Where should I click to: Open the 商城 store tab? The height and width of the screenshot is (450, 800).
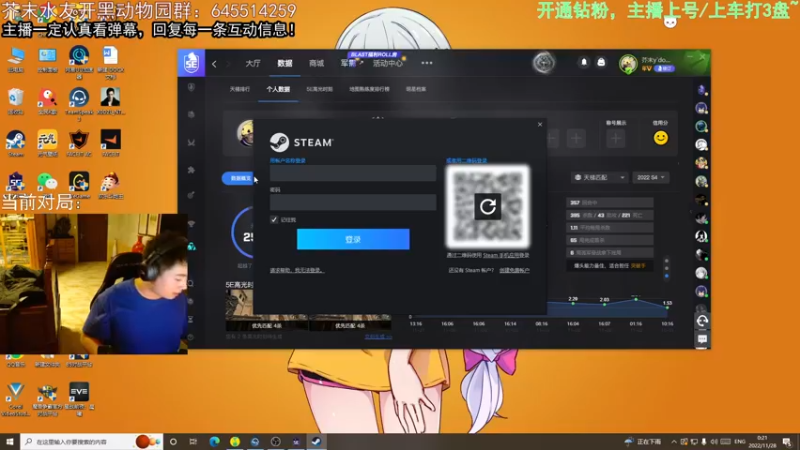pos(316,63)
